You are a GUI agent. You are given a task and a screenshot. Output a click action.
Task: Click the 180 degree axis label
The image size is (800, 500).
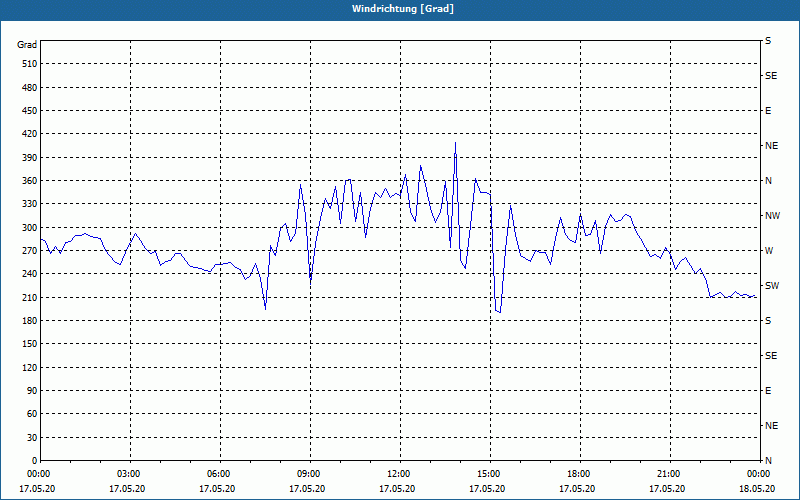(x=30, y=320)
